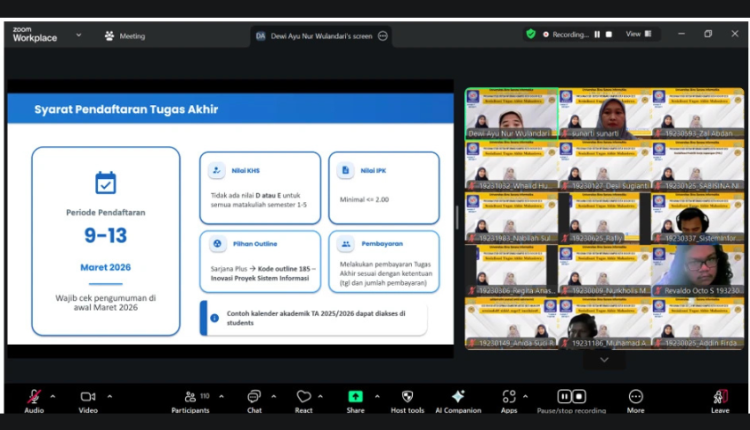
Task: Click the green encryption shield icon
Action: point(530,34)
